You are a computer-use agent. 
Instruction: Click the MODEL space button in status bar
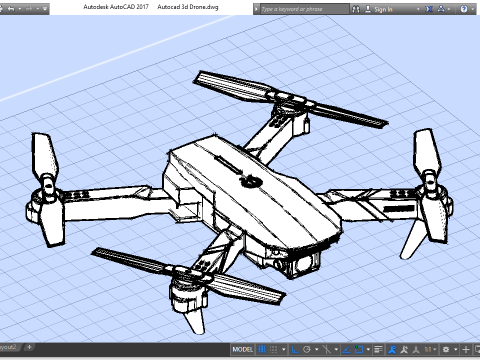tap(243, 349)
